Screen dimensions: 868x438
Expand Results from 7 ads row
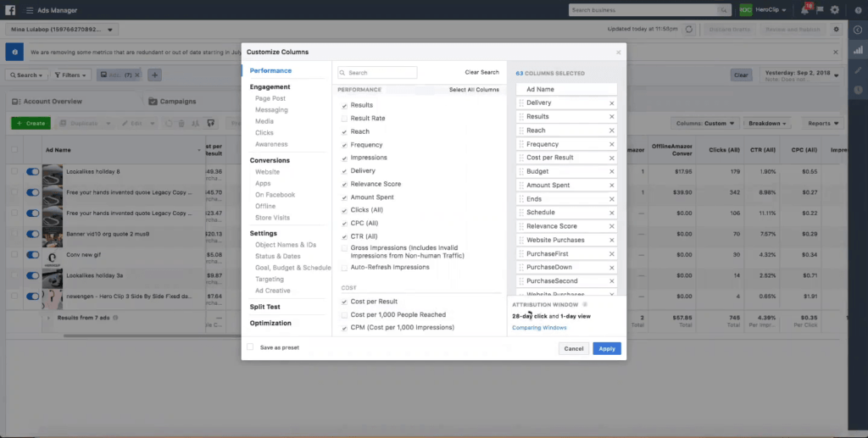coord(48,318)
